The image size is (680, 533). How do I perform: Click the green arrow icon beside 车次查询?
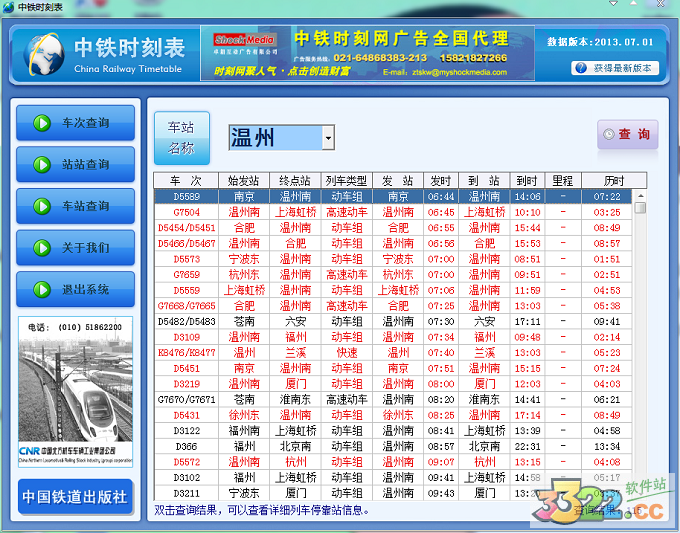click(42, 123)
